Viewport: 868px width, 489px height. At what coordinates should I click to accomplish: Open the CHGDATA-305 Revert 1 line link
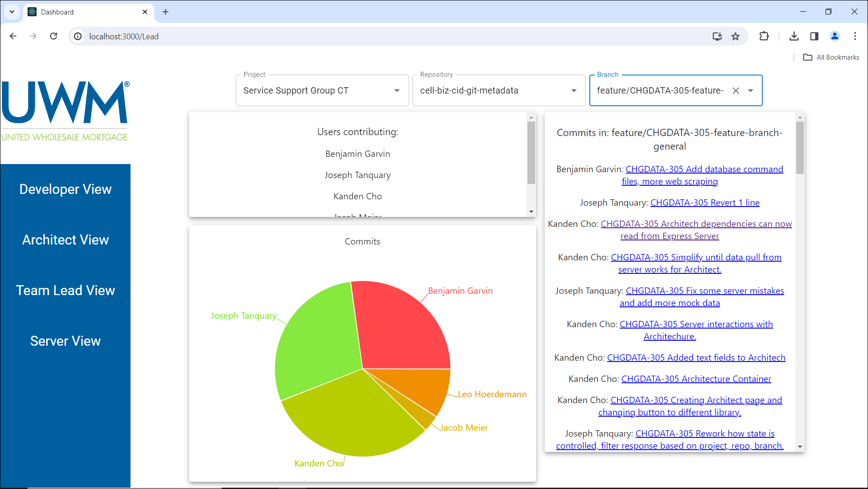pos(705,202)
